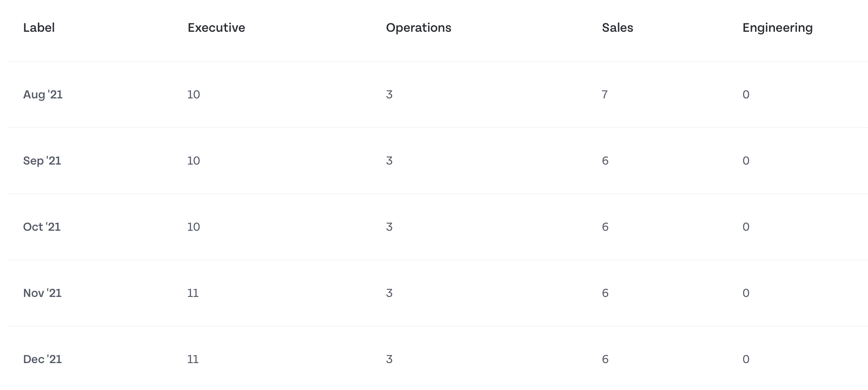This screenshot has width=868, height=390.
Task: Click Operations value 3 for Sep '21
Action: coord(389,161)
